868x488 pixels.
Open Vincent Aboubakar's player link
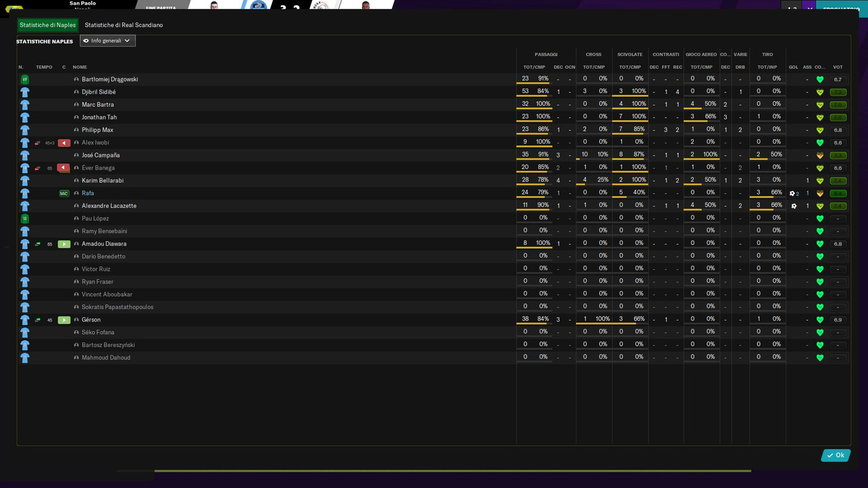tap(107, 295)
